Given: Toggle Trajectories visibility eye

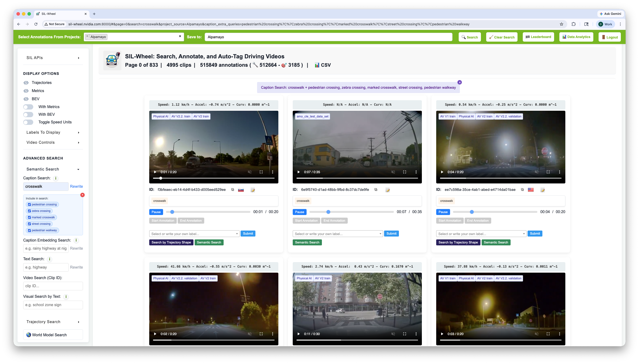Looking at the screenshot, I should coord(26,83).
